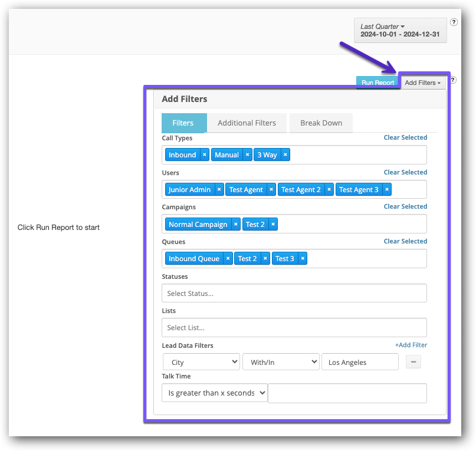Screen dimensions: 476x451
Task: Click the Junior Admin tag label
Action: [x=190, y=189]
